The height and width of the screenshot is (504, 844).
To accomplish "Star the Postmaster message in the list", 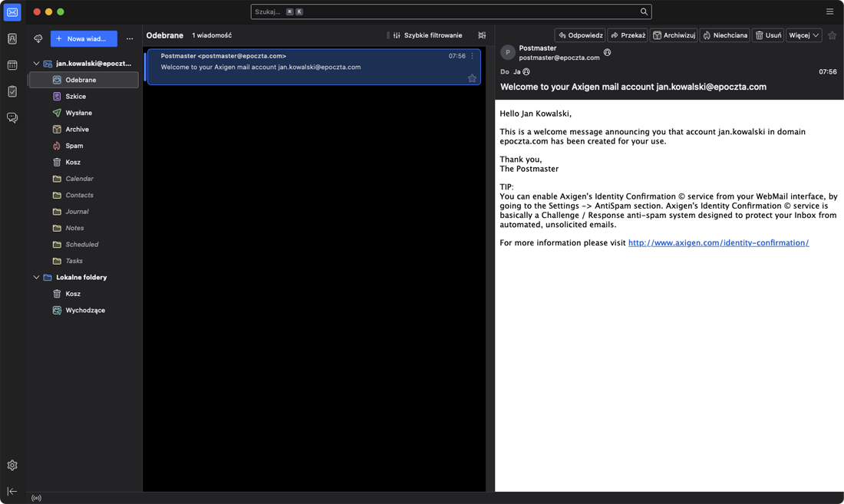I will 472,78.
